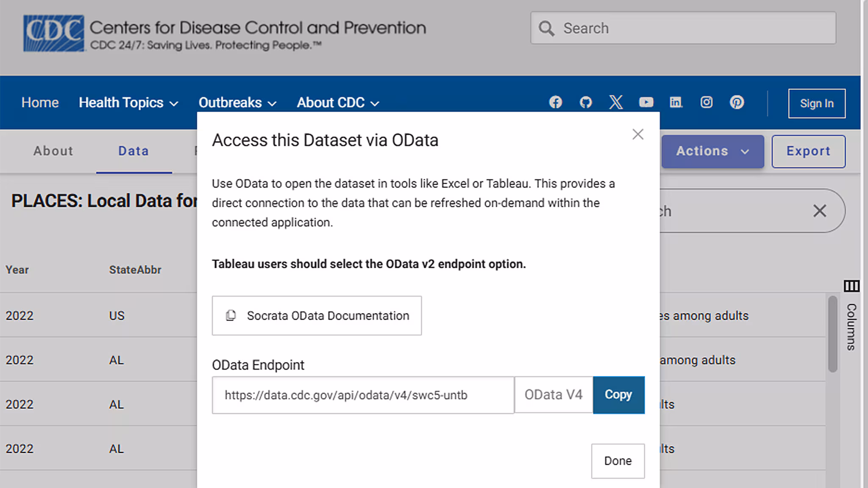Open CDC Facebook page icon
868x488 pixels.
pyautogui.click(x=555, y=102)
